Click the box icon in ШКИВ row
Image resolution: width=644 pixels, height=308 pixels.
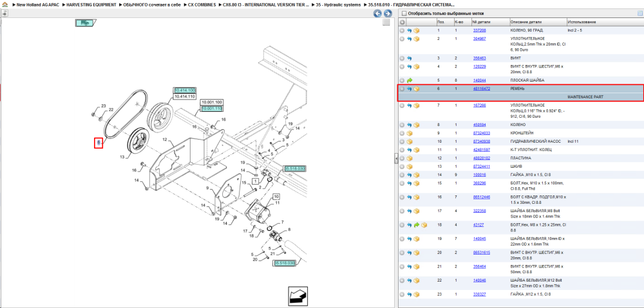410,167
